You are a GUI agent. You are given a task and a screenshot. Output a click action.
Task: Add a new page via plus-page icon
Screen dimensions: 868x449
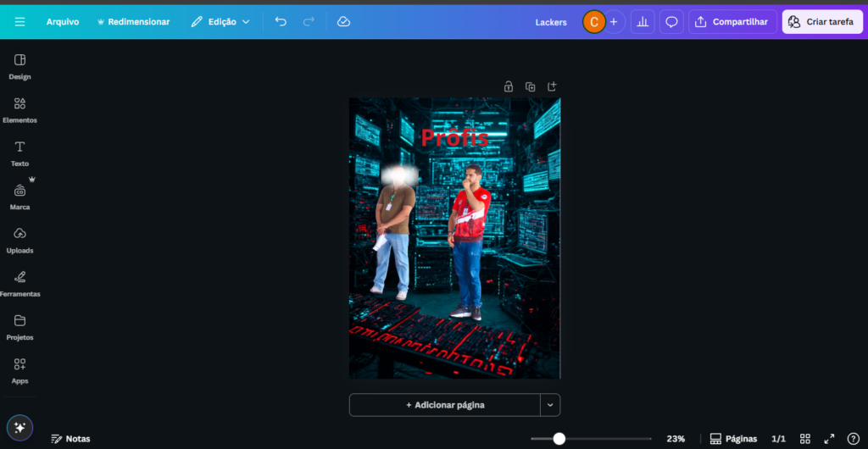(x=552, y=86)
